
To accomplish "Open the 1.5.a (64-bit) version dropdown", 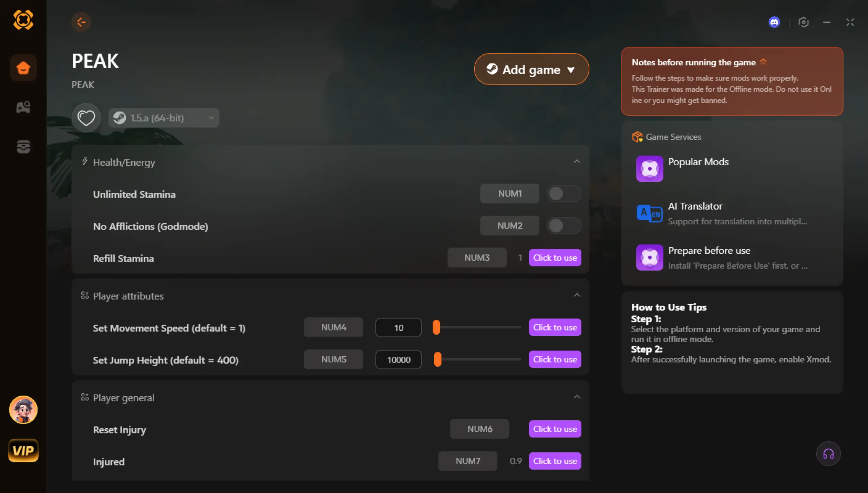I will pos(164,118).
